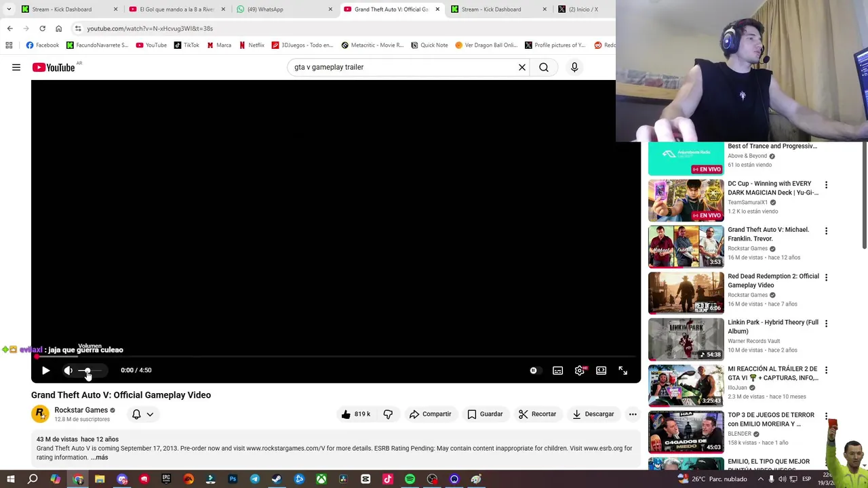
Task: Play the GTA V gameplay video
Action: tap(45, 371)
